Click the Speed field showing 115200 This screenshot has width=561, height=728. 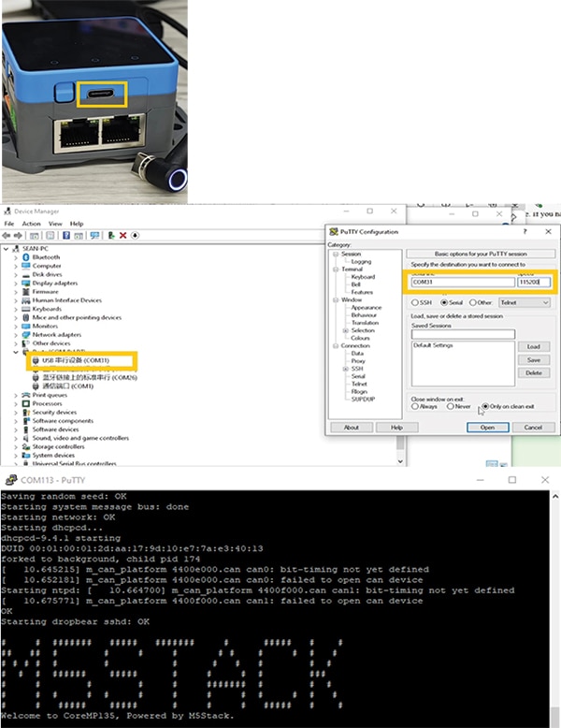coord(536,282)
